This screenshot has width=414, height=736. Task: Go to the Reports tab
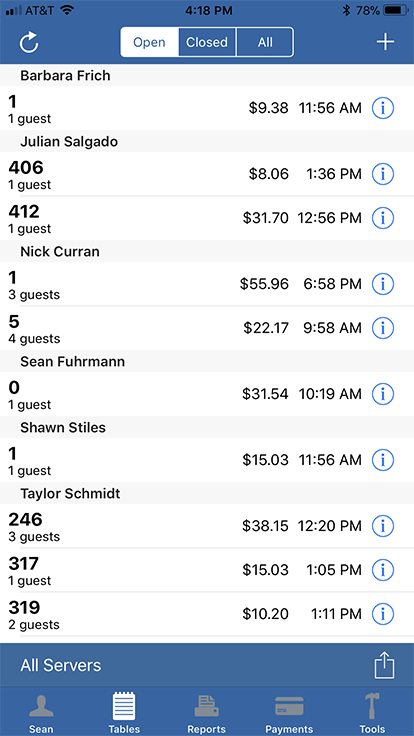207,713
